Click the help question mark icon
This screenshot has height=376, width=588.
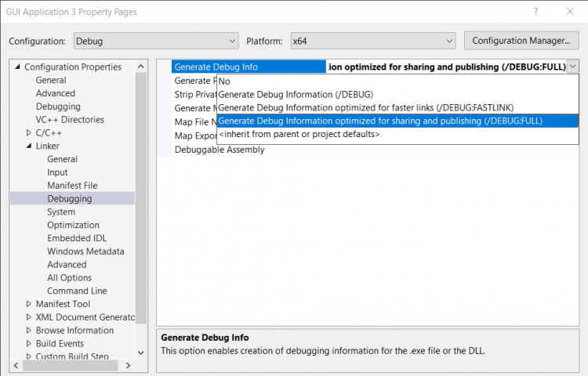(536, 12)
